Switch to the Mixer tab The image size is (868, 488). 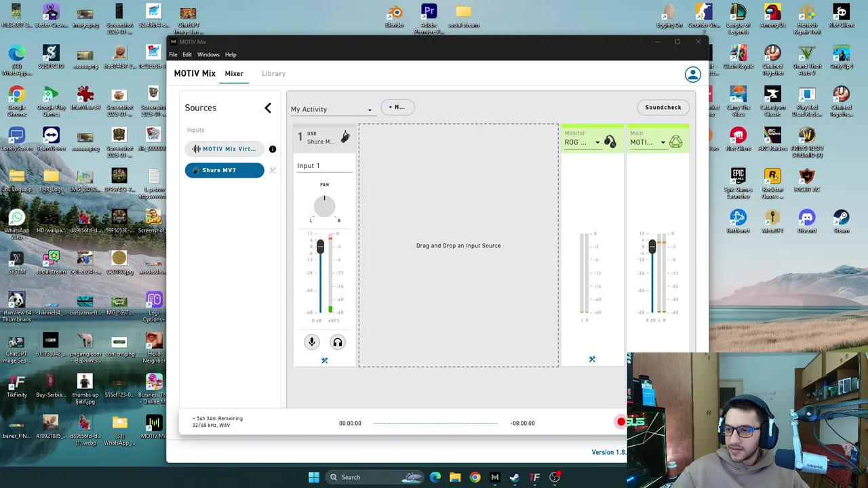point(234,73)
